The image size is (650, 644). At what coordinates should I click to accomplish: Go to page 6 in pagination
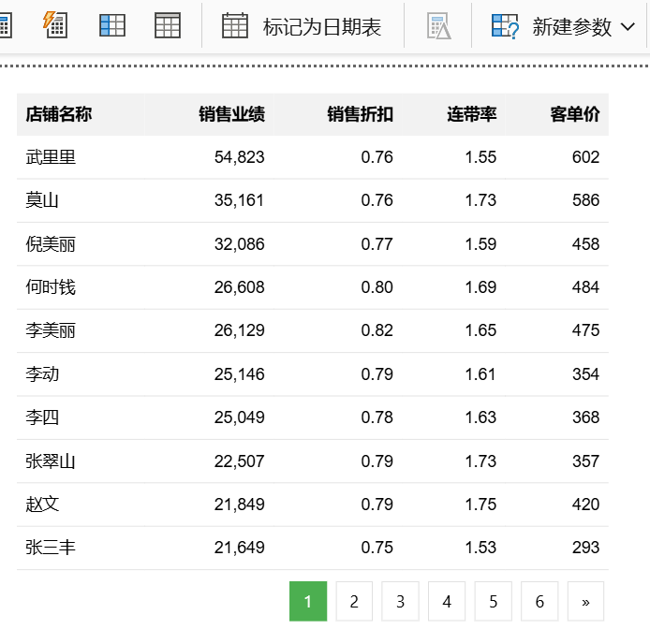point(539,601)
